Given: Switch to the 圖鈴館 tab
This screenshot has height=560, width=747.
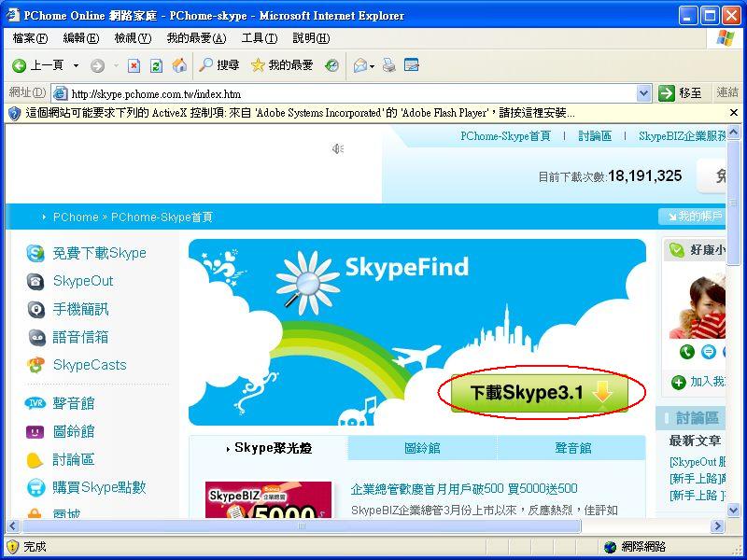Looking at the screenshot, I should pyautogui.click(x=422, y=448).
